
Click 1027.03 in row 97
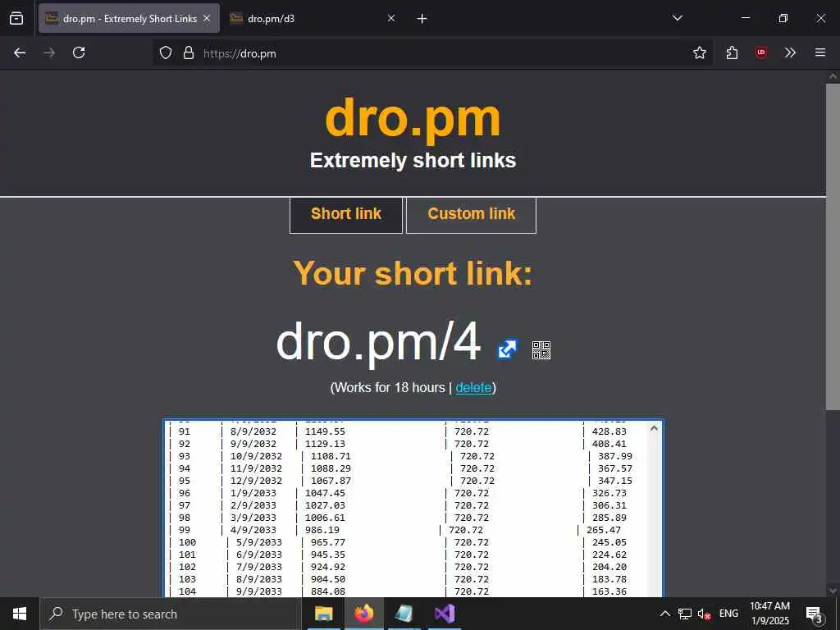coord(325,505)
